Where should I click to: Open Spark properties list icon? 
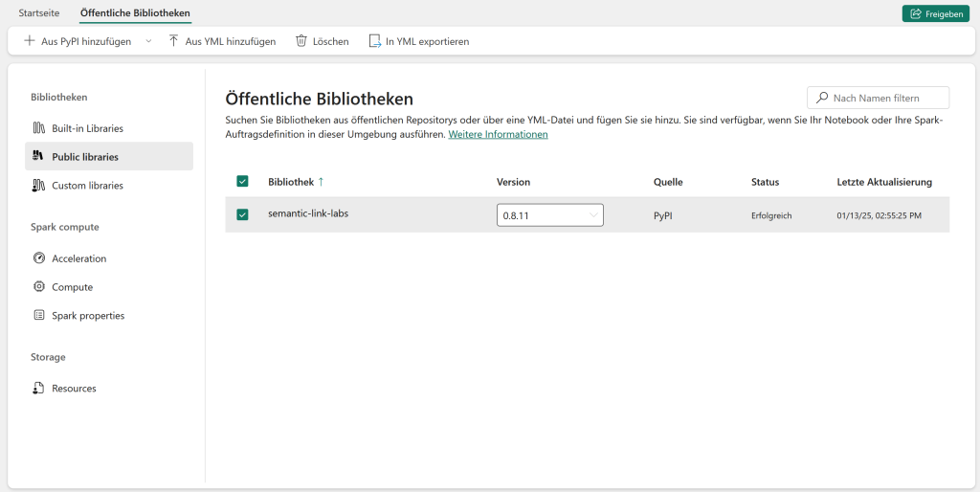38,316
